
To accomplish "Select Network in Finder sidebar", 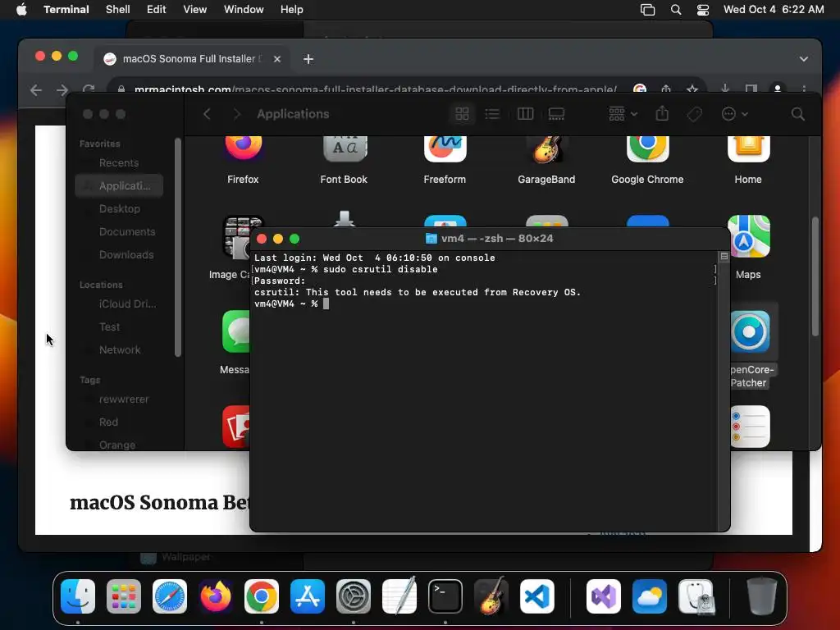I will [119, 349].
